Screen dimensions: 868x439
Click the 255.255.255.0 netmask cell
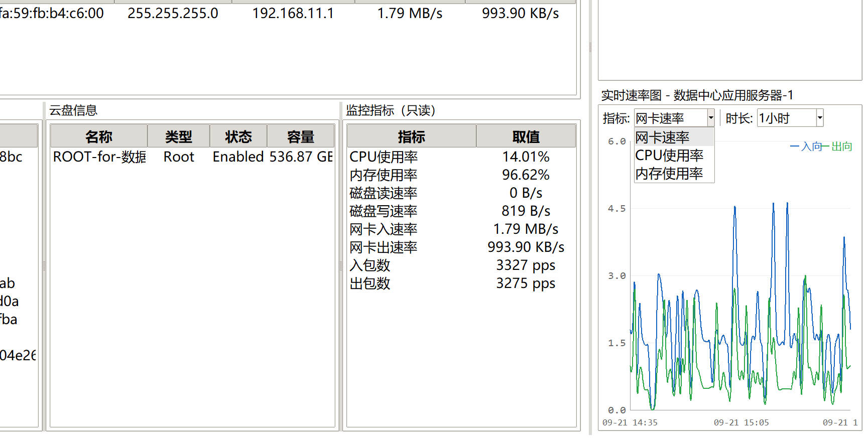(x=173, y=14)
